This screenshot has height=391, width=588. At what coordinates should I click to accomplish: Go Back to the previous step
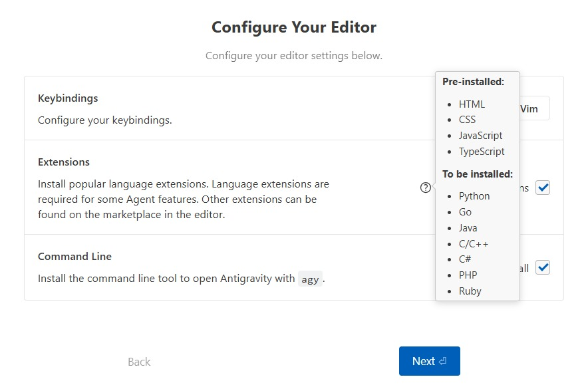tap(139, 362)
